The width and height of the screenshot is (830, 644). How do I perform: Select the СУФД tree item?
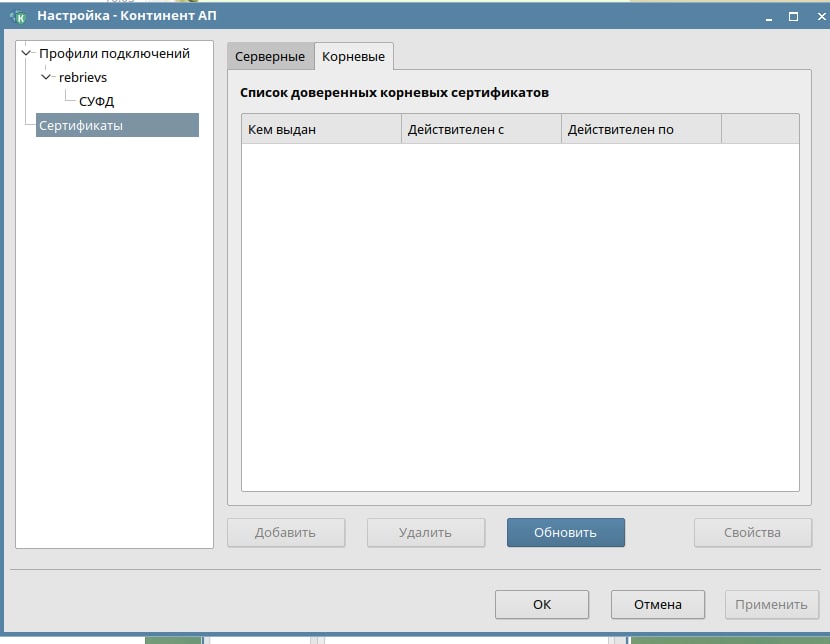[96, 101]
